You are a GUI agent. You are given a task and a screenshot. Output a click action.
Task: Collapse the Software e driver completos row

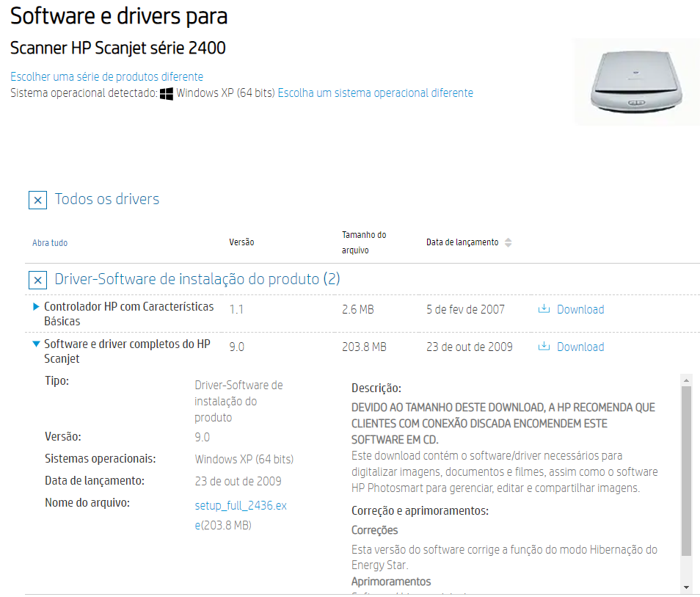pyautogui.click(x=36, y=344)
